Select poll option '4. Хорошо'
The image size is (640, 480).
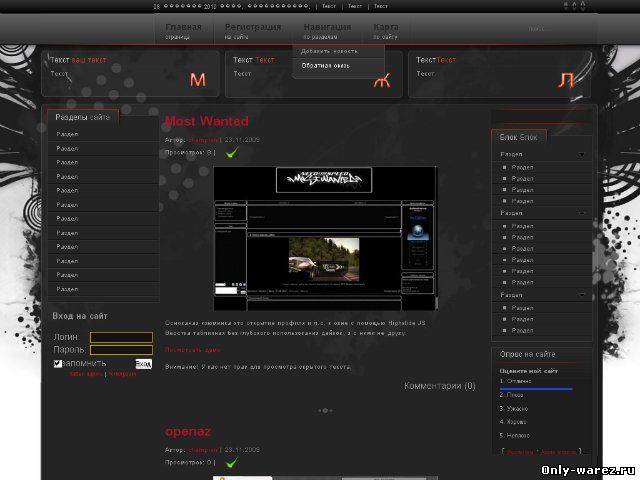tap(513, 422)
